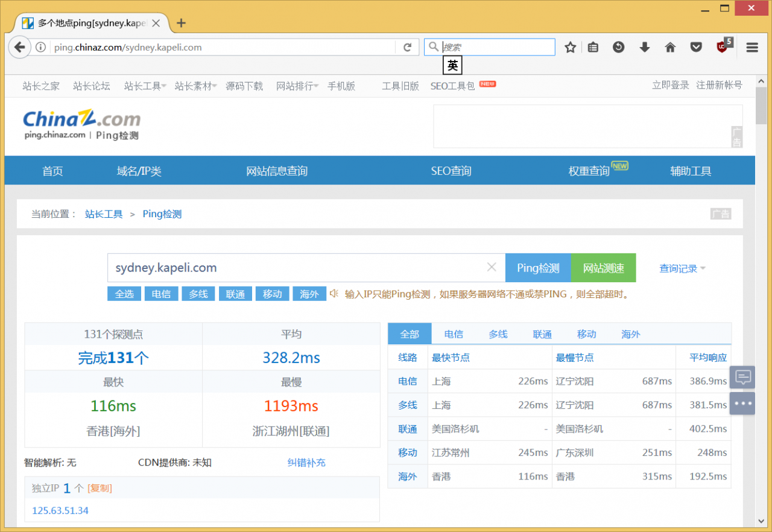
Task: Click the vertical page scrollbar
Action: [x=761, y=302]
